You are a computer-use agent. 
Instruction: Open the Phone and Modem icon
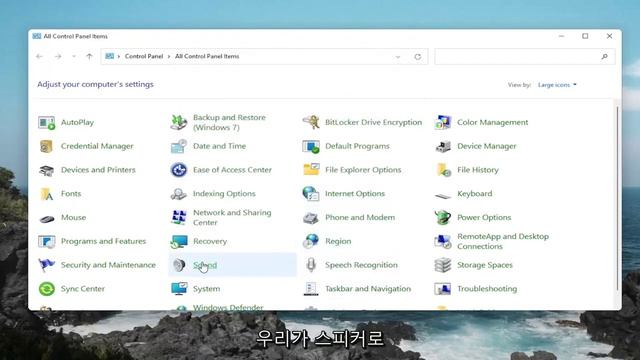point(311,218)
